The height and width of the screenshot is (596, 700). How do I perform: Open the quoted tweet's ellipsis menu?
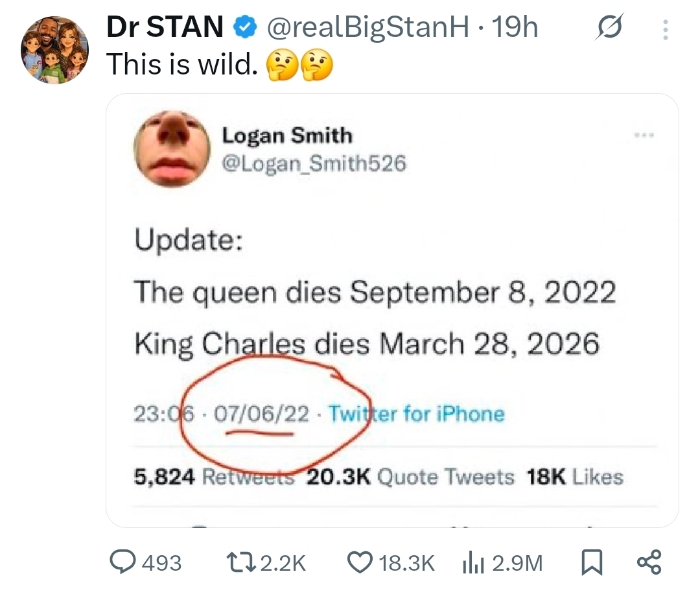pos(645,135)
